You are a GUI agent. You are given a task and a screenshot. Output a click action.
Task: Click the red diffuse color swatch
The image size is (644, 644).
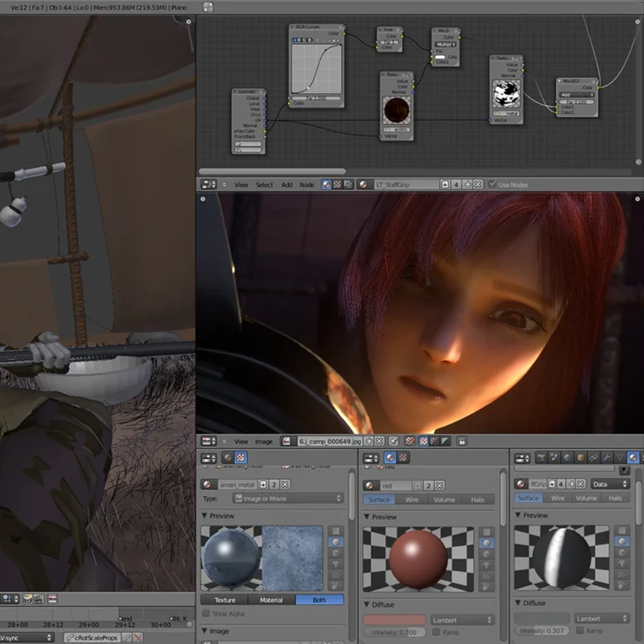pos(394,620)
